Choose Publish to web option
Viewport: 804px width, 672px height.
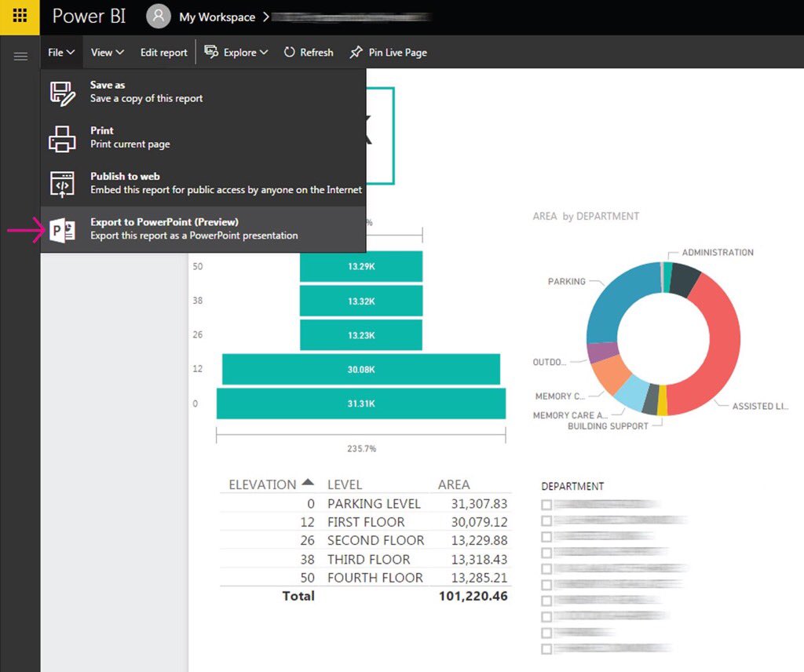point(203,183)
